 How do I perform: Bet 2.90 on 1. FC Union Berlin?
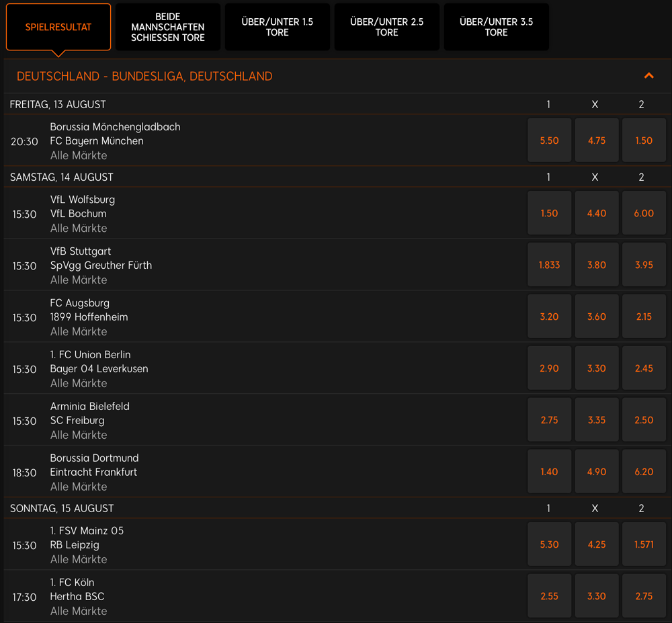click(x=550, y=368)
